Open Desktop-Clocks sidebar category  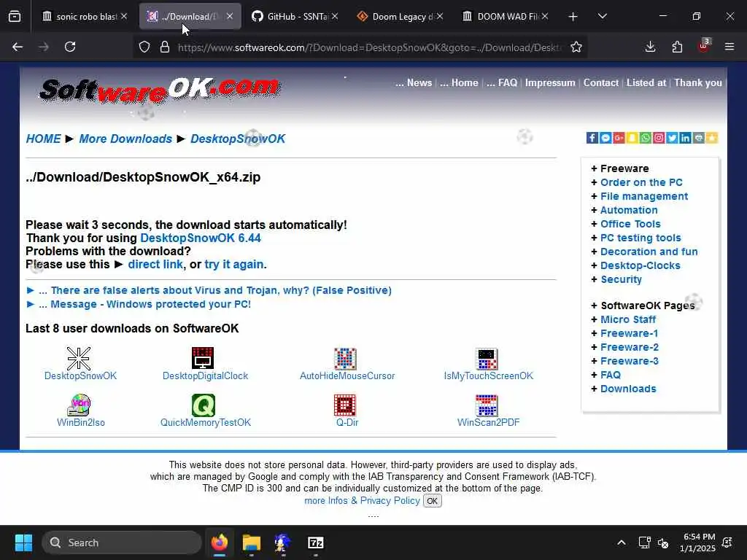(x=640, y=265)
